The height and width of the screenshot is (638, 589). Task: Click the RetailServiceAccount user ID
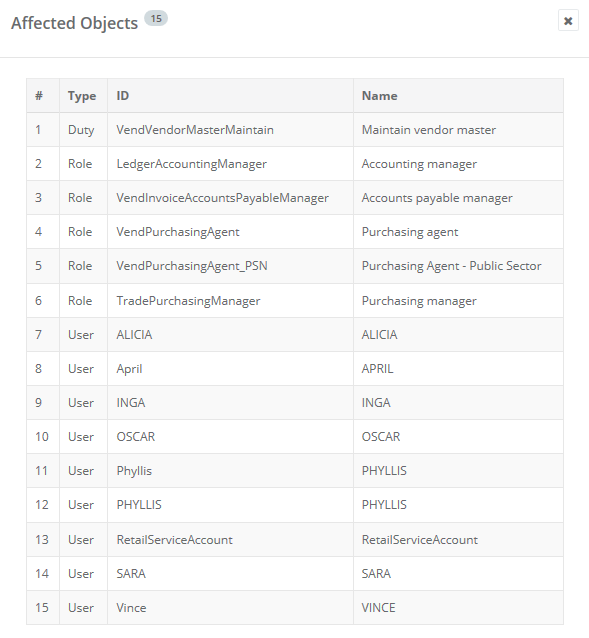[175, 540]
